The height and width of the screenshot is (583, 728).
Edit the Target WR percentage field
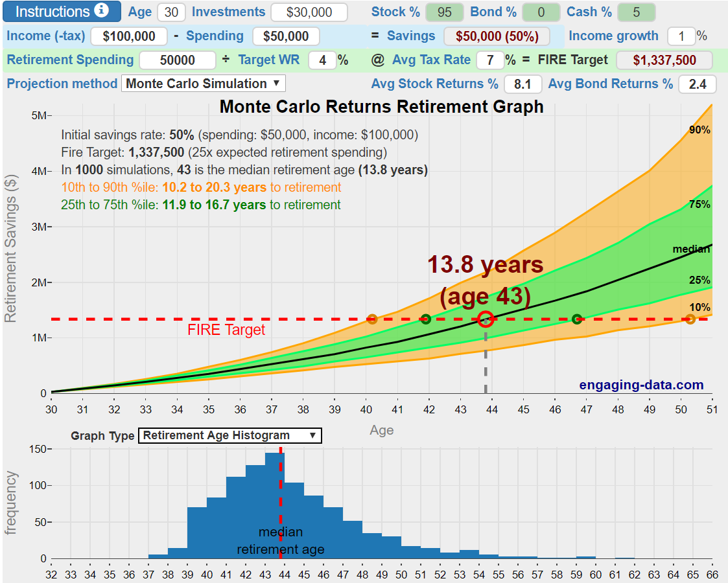[x=322, y=60]
